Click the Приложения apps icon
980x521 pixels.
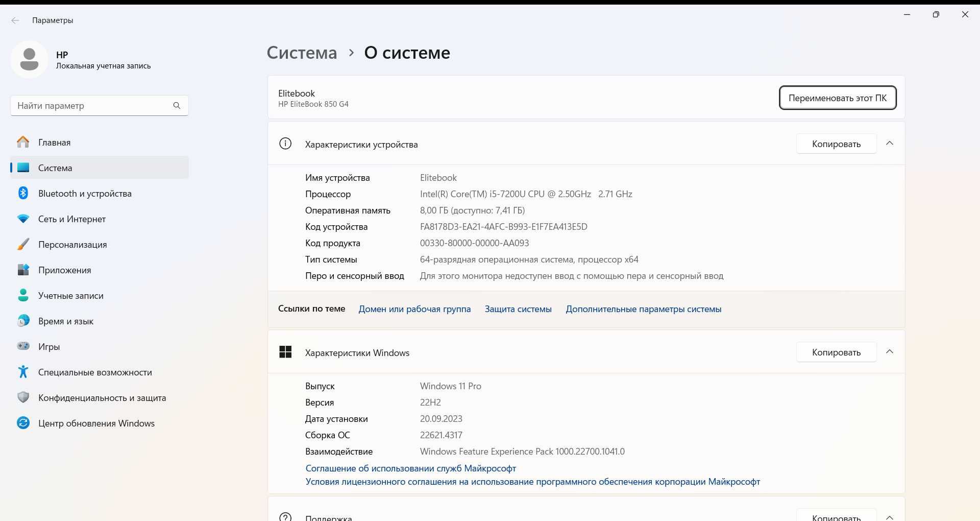[23, 270]
